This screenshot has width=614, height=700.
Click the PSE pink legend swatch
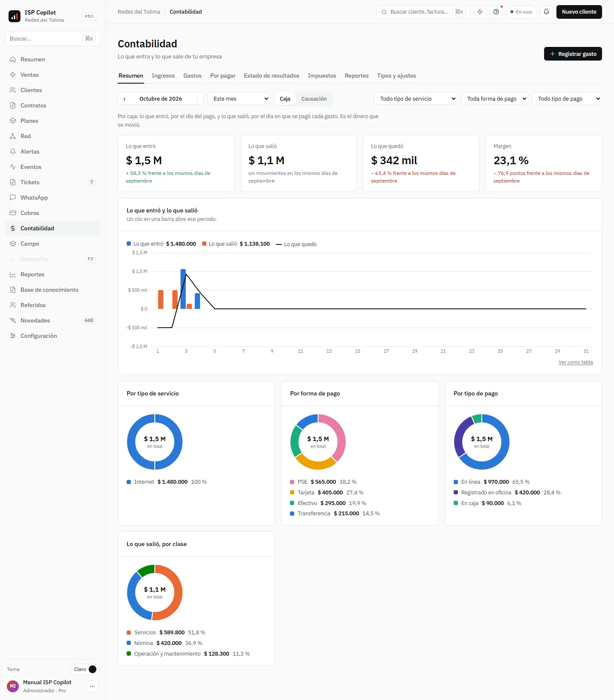coord(292,482)
